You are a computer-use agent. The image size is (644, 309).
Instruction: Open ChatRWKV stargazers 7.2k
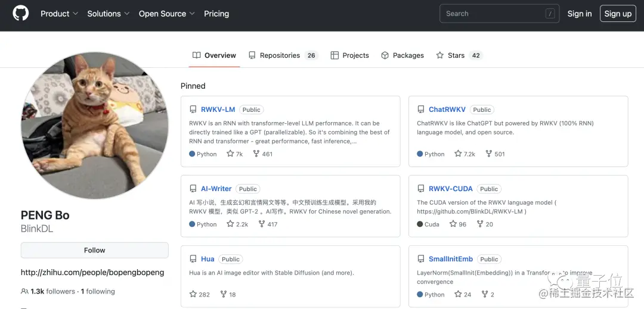[x=465, y=154]
